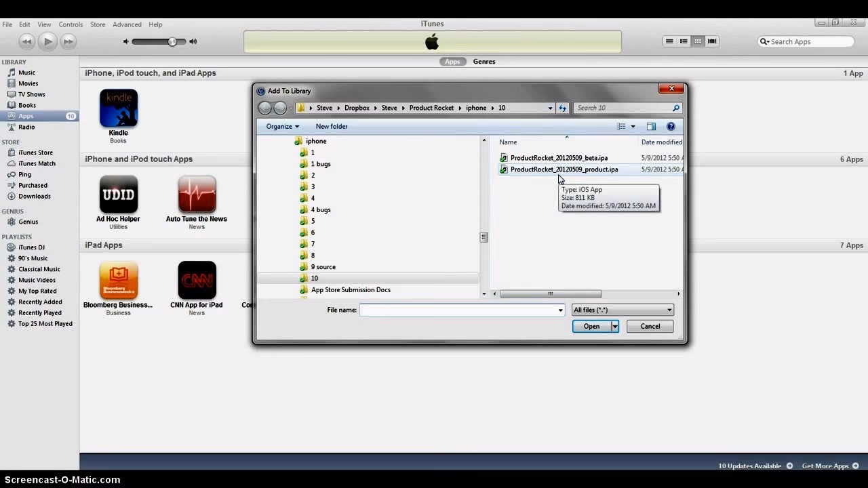Cancel the Add To Library dialog
Viewport: 868px width, 488px height.
(x=649, y=326)
